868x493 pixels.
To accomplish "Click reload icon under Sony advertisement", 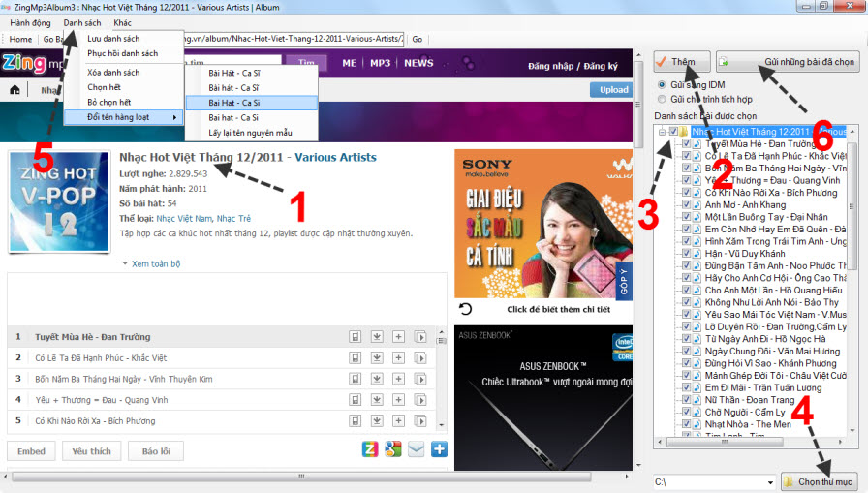I will coord(466,309).
